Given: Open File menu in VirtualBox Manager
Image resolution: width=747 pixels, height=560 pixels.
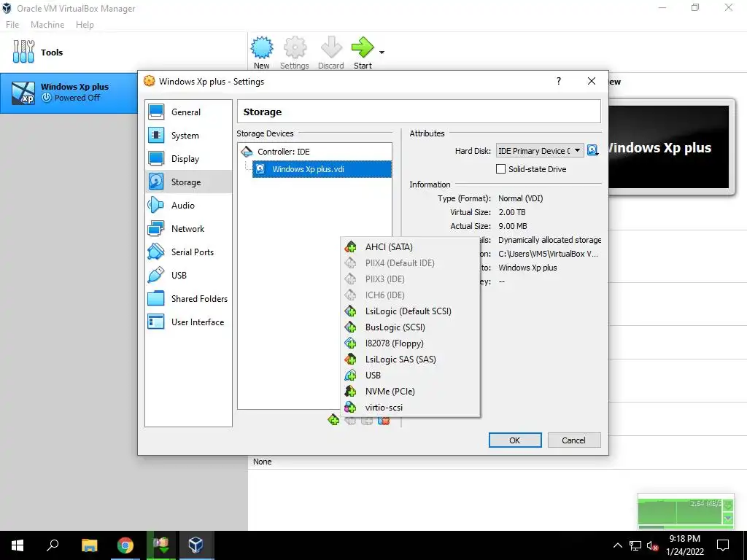Looking at the screenshot, I should click(x=12, y=25).
